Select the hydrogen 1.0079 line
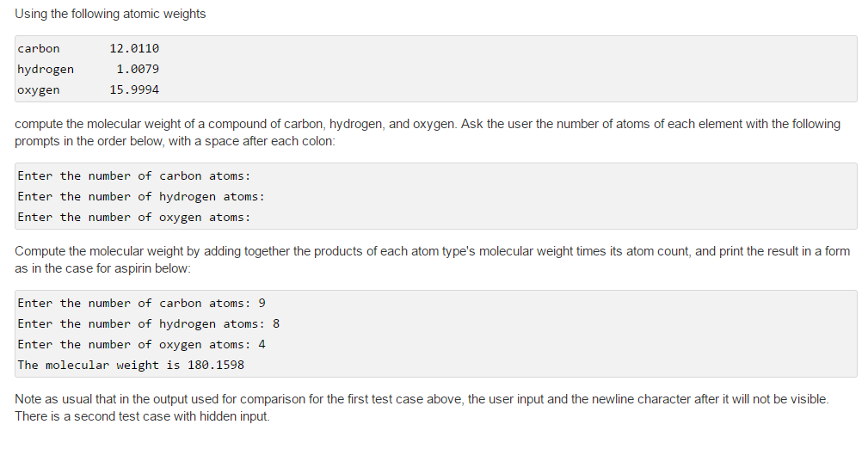This screenshot has height=449, width=868. pyautogui.click(x=88, y=69)
